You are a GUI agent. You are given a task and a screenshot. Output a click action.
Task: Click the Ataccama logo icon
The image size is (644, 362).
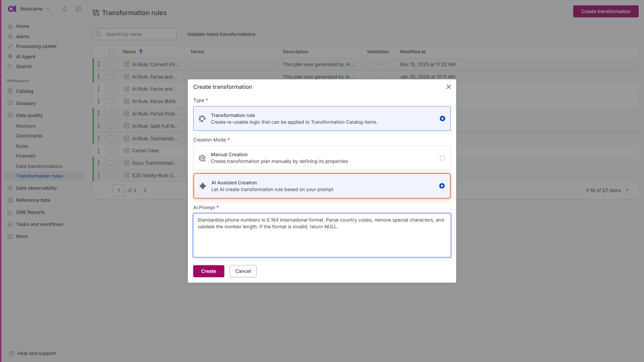(12, 9)
